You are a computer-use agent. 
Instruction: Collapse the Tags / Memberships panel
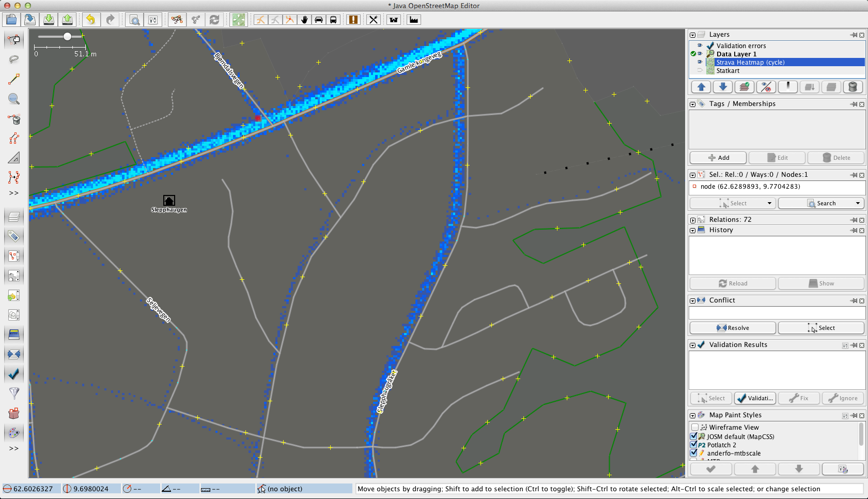[x=692, y=104]
